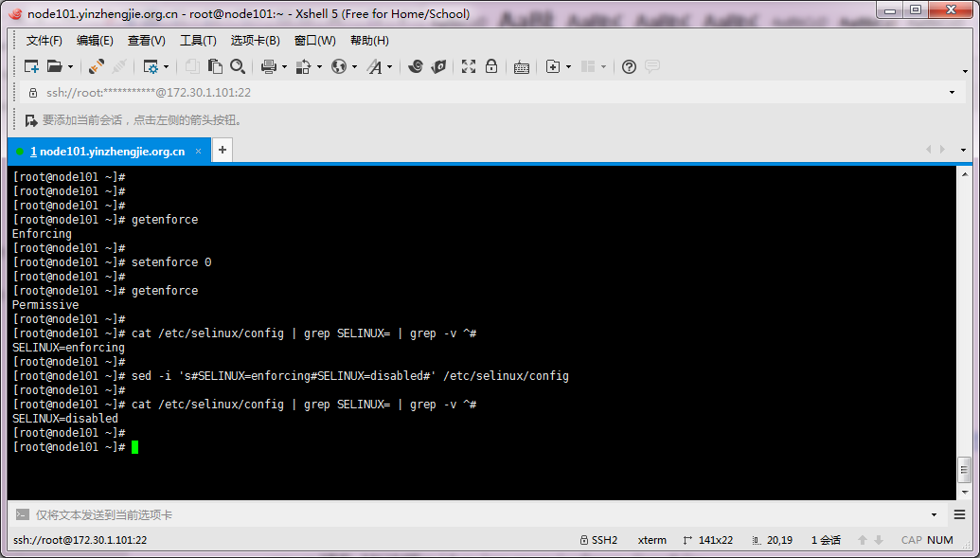Click the ssh address bar field

[490, 93]
